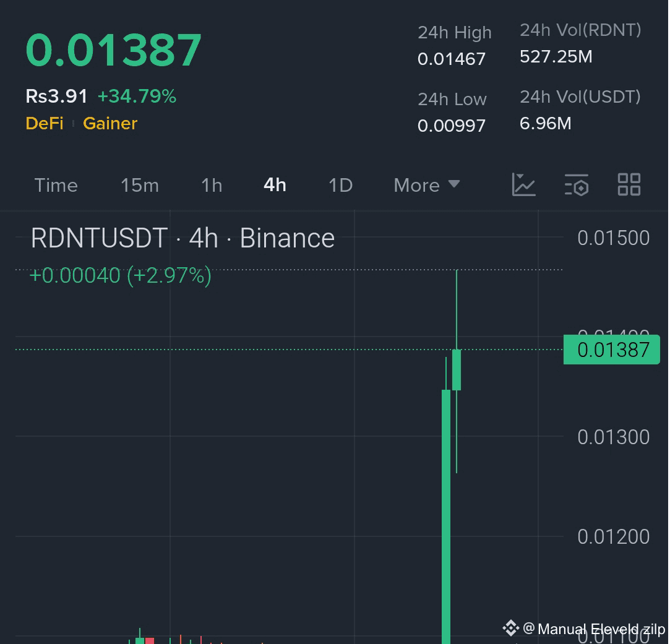
Task: Click the 24h Vol(USDT) value 6.96M
Action: click(545, 124)
